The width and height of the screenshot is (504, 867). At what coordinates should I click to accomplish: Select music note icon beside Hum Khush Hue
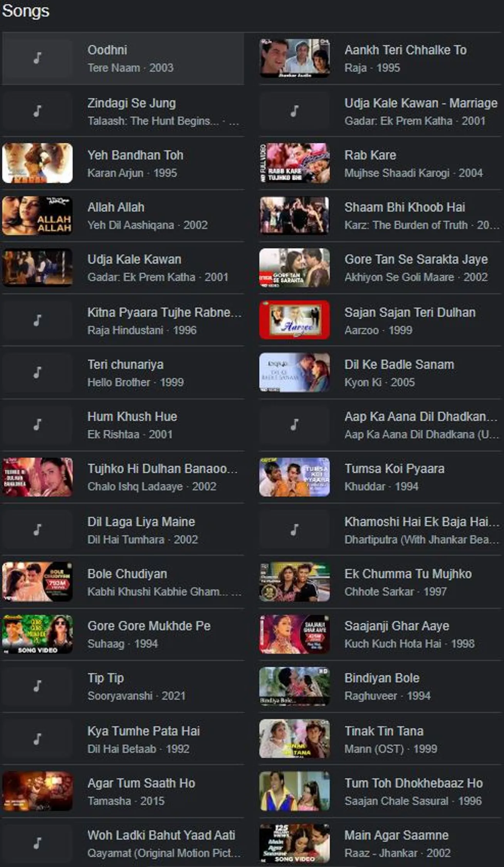pos(37,425)
